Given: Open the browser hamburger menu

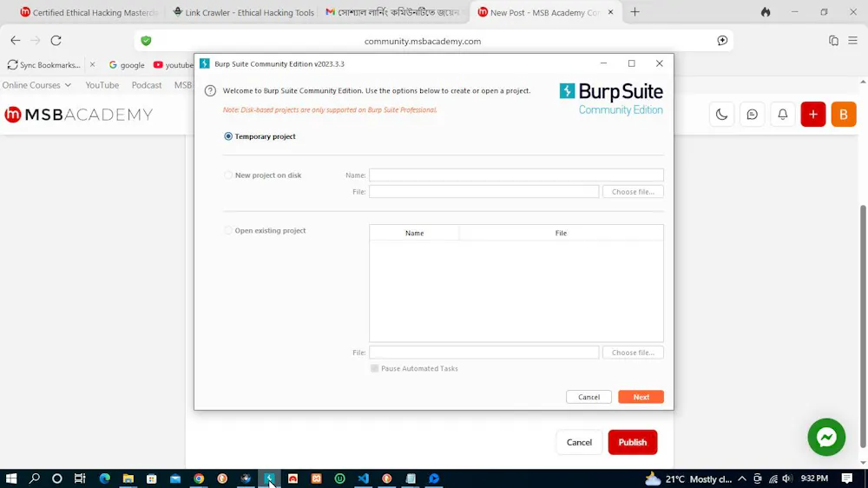Looking at the screenshot, I should [x=852, y=41].
